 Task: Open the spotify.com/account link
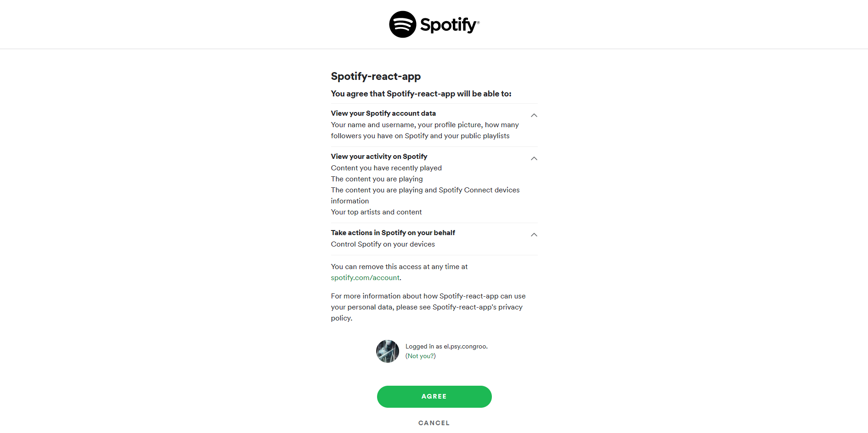click(365, 277)
